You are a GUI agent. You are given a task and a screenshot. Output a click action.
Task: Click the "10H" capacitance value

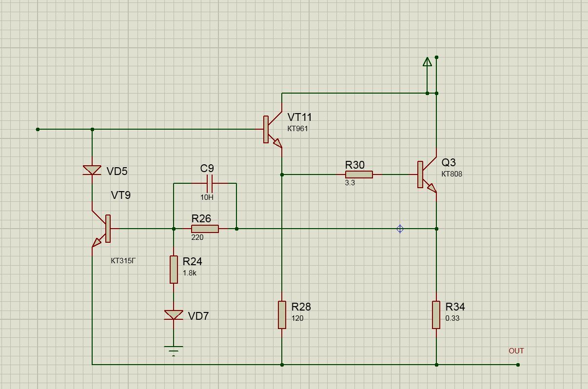207,197
